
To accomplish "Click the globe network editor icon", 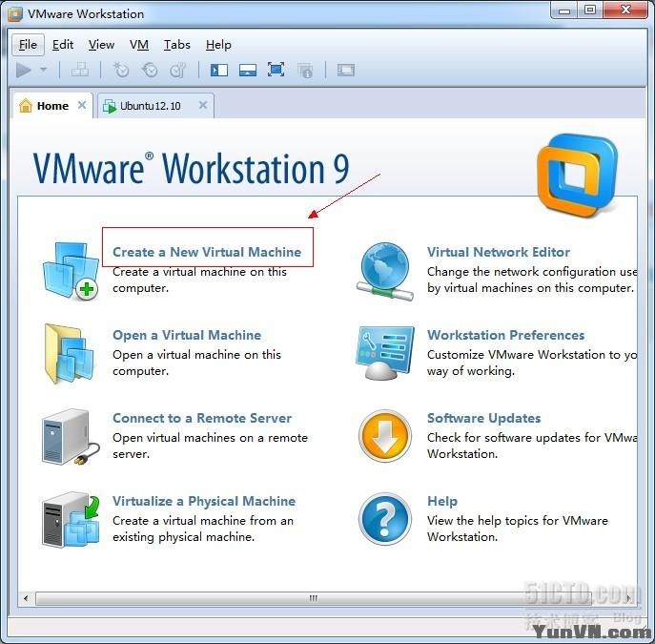I will [385, 271].
